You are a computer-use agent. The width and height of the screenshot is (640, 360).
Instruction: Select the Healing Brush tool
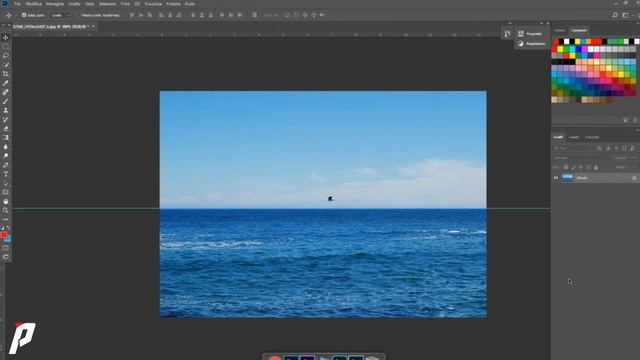click(5, 92)
